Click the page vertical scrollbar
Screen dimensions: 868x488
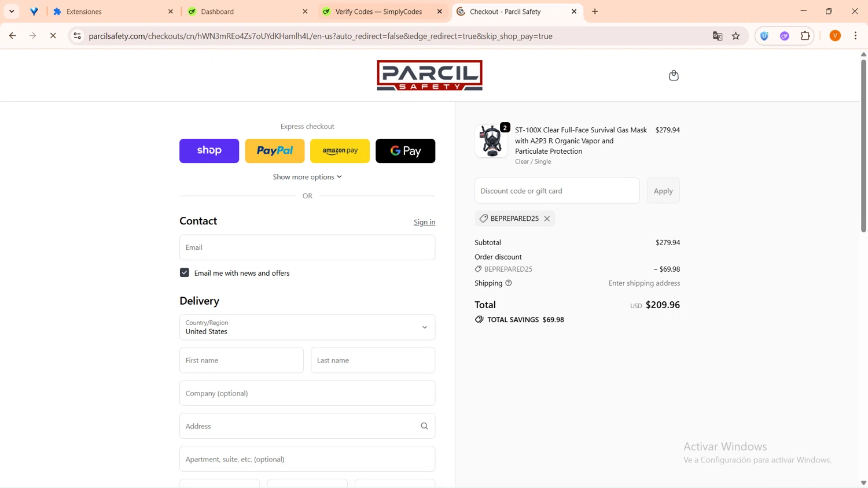pos(863,146)
